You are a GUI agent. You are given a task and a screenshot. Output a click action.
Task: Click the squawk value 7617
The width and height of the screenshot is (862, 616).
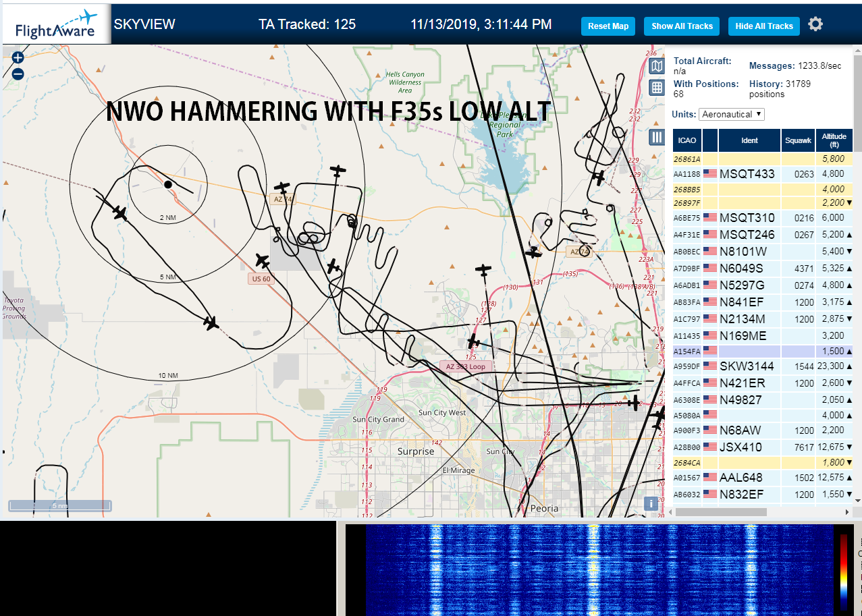(x=805, y=447)
